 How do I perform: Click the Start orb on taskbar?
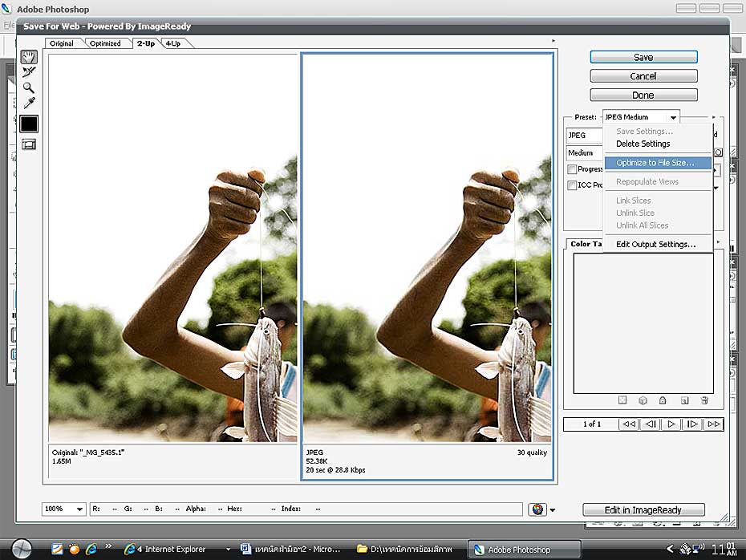[22, 549]
